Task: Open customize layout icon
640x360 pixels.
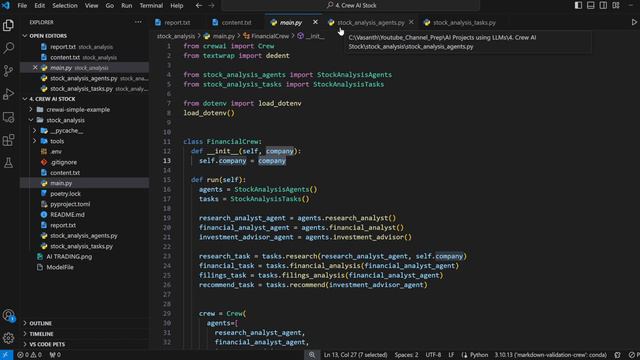Action: click(616, 5)
